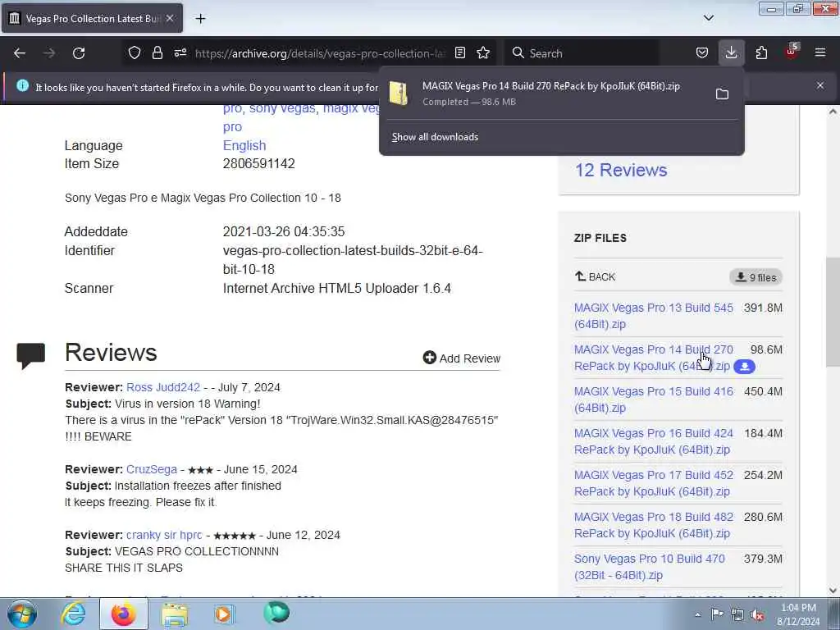Open the English language link

244,146
